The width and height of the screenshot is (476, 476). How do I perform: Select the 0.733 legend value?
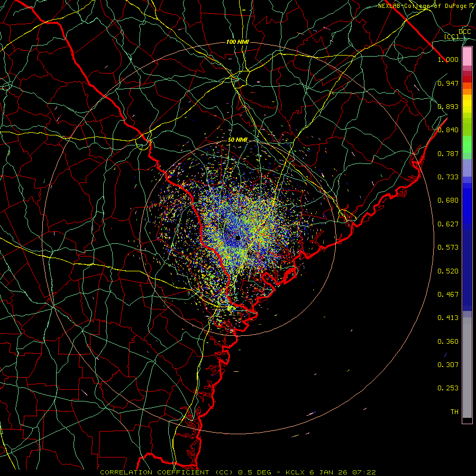click(x=448, y=177)
